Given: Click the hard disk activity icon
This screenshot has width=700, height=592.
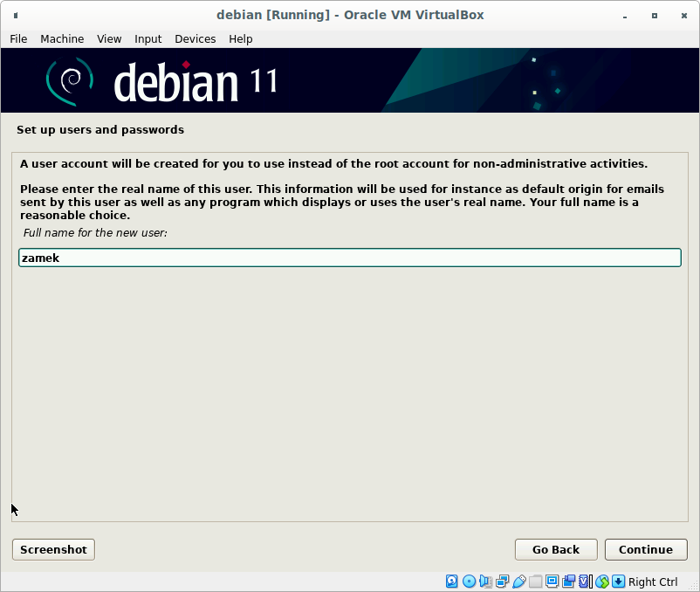Looking at the screenshot, I should 452,582.
